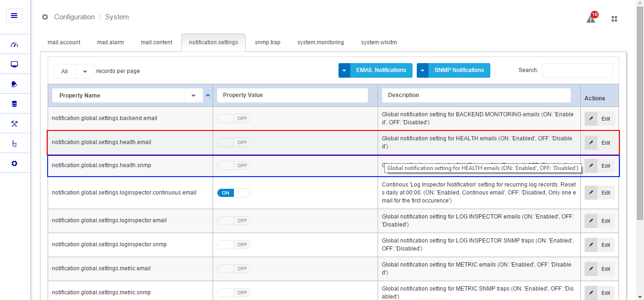This screenshot has width=644, height=300.
Task: Click the LOG INSPECTOR SNMP traps description
Action: [x=478, y=244]
